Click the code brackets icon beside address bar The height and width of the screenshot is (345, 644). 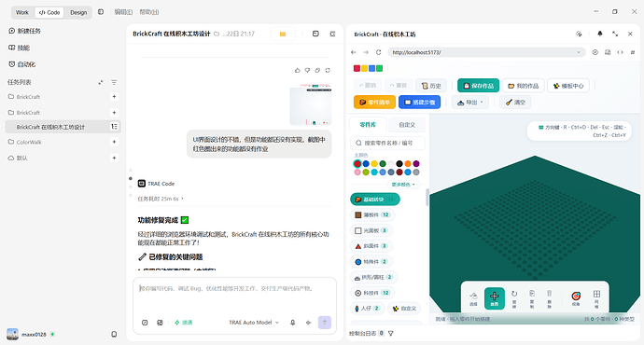[x=620, y=52]
